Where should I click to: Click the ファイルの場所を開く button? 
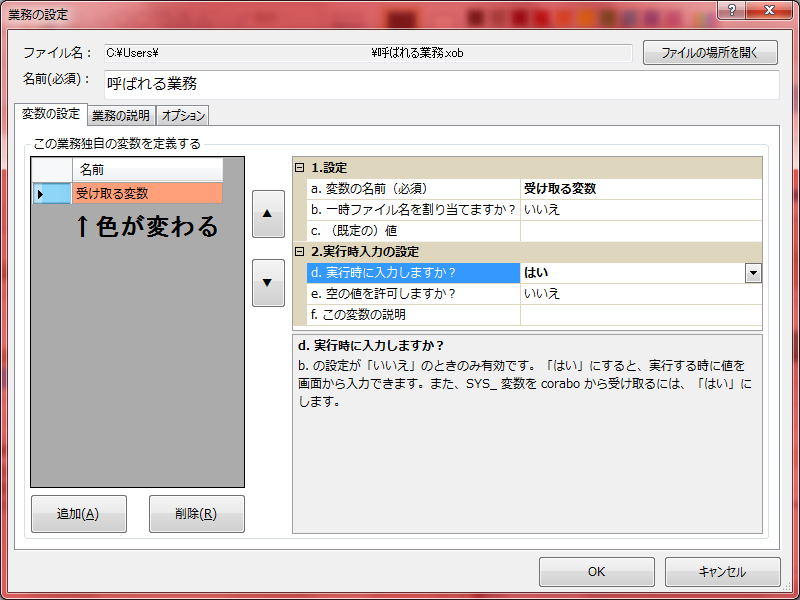710,53
